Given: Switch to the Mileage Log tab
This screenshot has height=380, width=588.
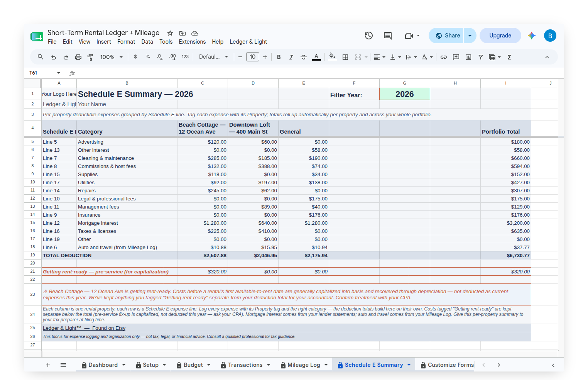Looking at the screenshot, I should 304,365.
